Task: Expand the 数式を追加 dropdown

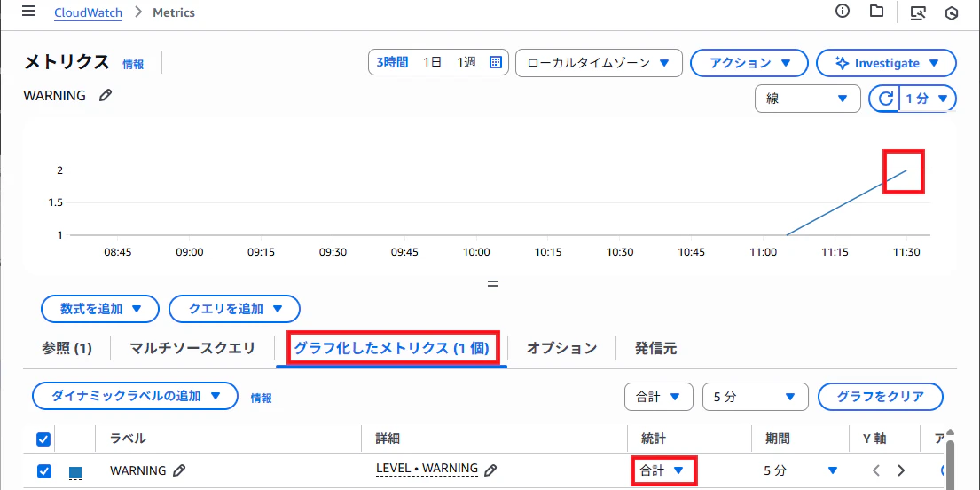Action: (100, 309)
